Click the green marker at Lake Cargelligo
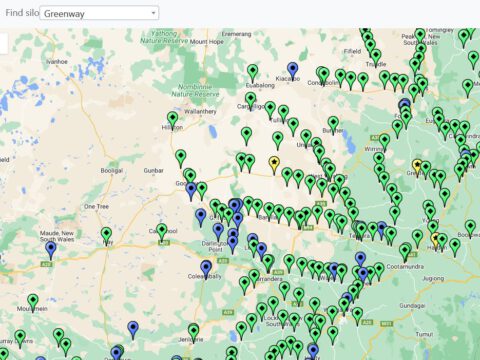Screen dimensions: 480x360 tap(251, 101)
